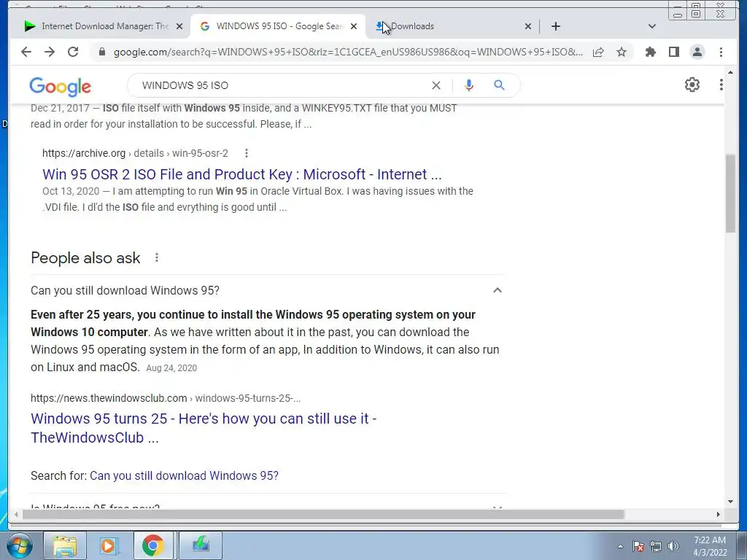Click the address bar URL
This screenshot has height=560, width=747.
(348, 52)
